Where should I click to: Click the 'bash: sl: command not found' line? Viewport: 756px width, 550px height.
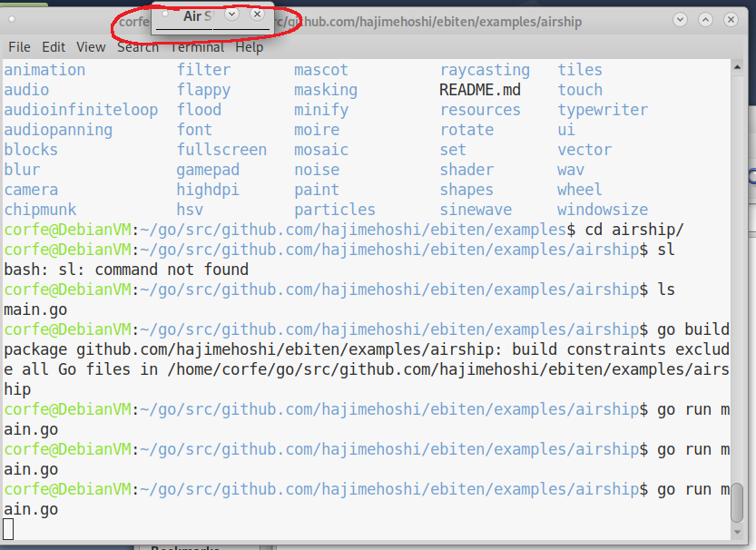click(126, 270)
